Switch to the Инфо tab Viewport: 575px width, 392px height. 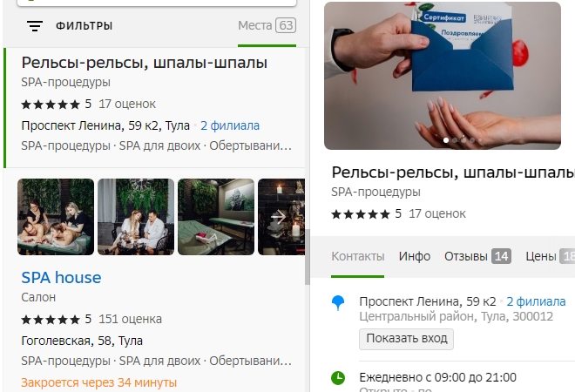click(x=415, y=256)
